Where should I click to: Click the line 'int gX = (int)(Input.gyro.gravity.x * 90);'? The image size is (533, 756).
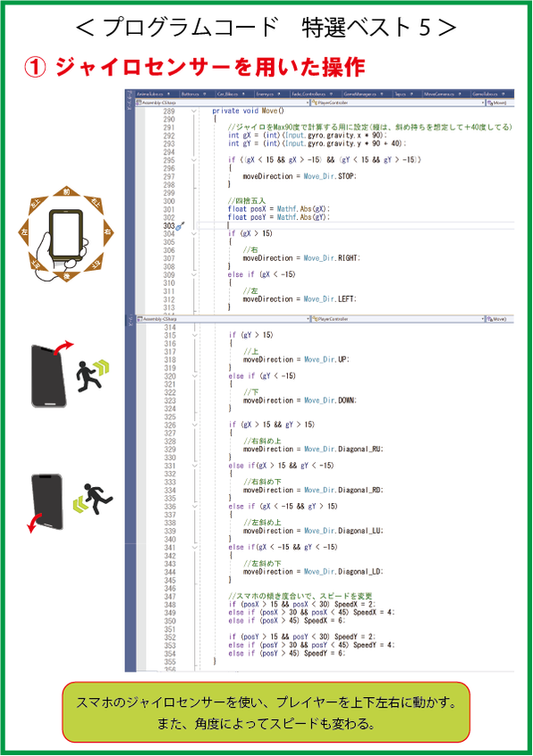tap(308, 136)
